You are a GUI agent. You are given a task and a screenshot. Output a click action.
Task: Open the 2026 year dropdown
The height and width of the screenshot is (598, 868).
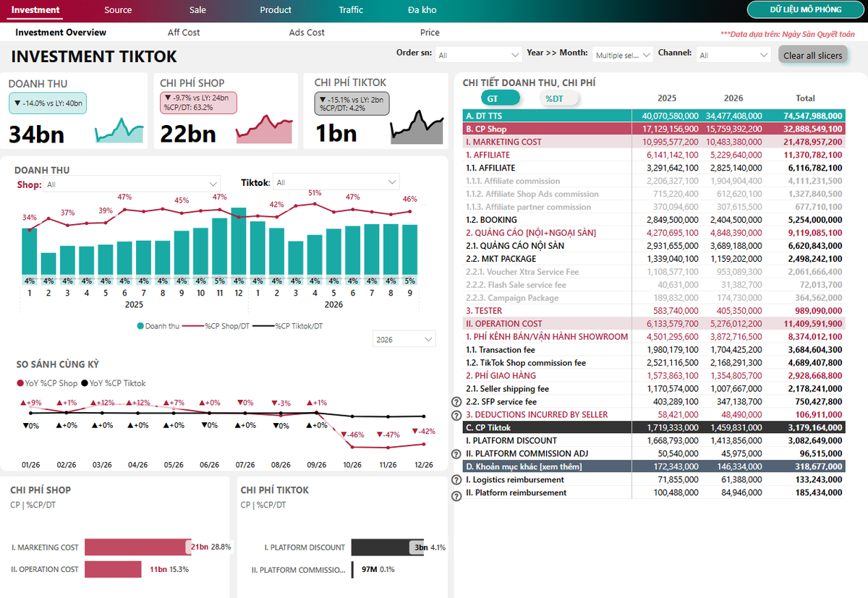(x=404, y=339)
